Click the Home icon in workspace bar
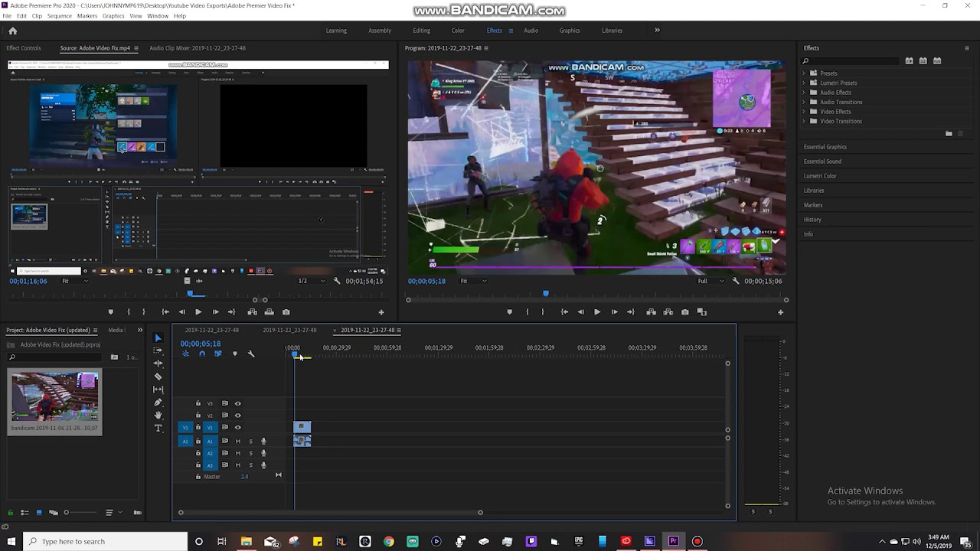The height and width of the screenshot is (551, 980). (12, 31)
